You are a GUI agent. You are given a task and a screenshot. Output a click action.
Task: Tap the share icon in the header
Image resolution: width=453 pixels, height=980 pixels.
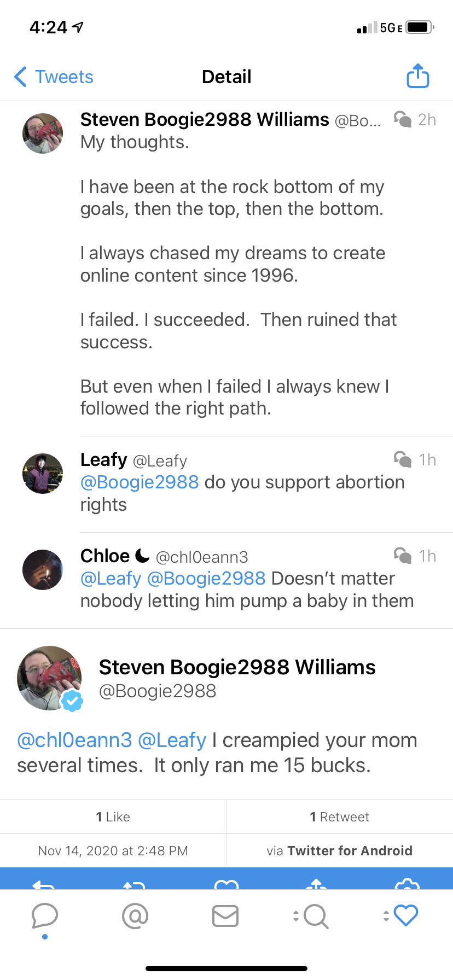pos(417,77)
